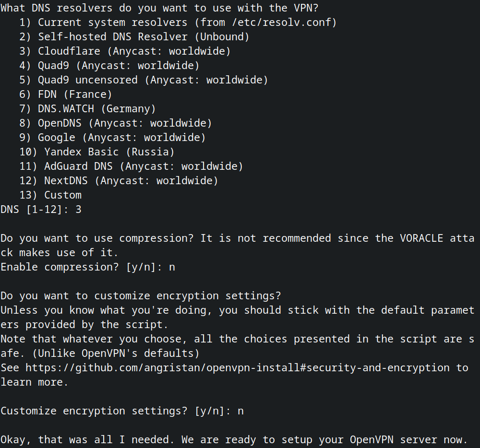This screenshot has height=448, width=480.
Task: Click the OpenDNS option line
Action: (x=125, y=123)
